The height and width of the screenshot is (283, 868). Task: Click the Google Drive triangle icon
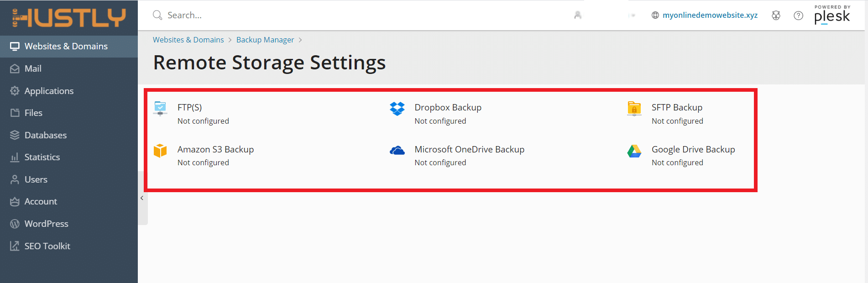coord(634,151)
